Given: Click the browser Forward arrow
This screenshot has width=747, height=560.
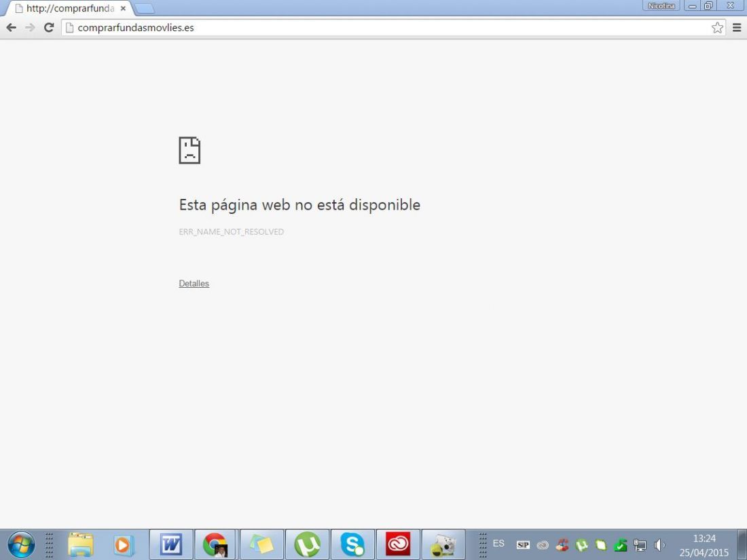Looking at the screenshot, I should [x=30, y=28].
